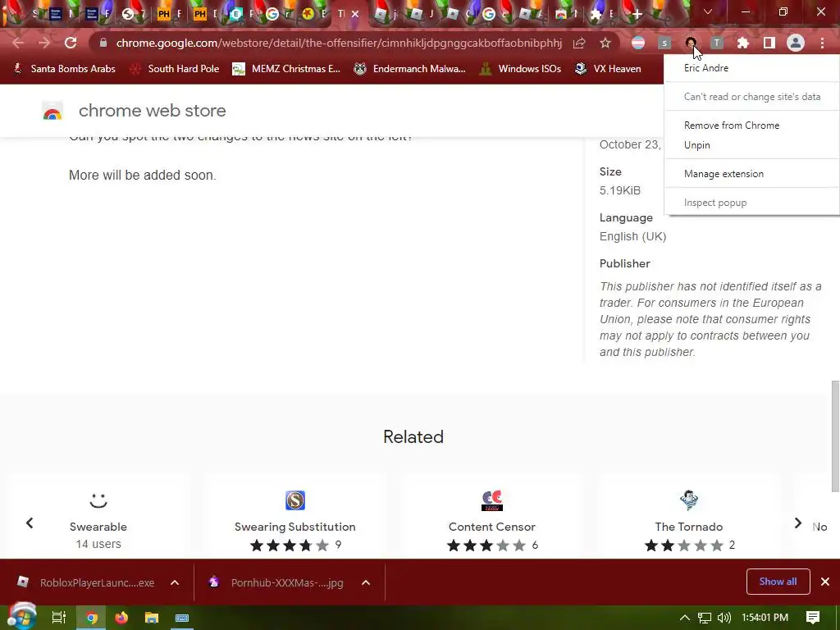Expand options for the jpg download
Screen dimensions: 840x630
(366, 582)
